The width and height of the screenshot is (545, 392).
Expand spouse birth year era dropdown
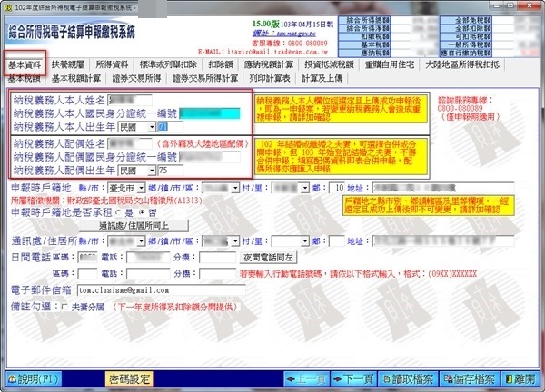(x=152, y=171)
